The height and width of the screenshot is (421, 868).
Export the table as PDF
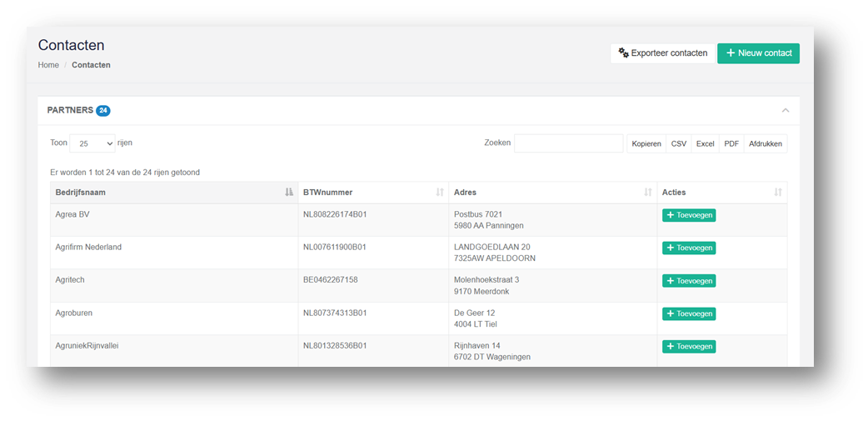(732, 143)
